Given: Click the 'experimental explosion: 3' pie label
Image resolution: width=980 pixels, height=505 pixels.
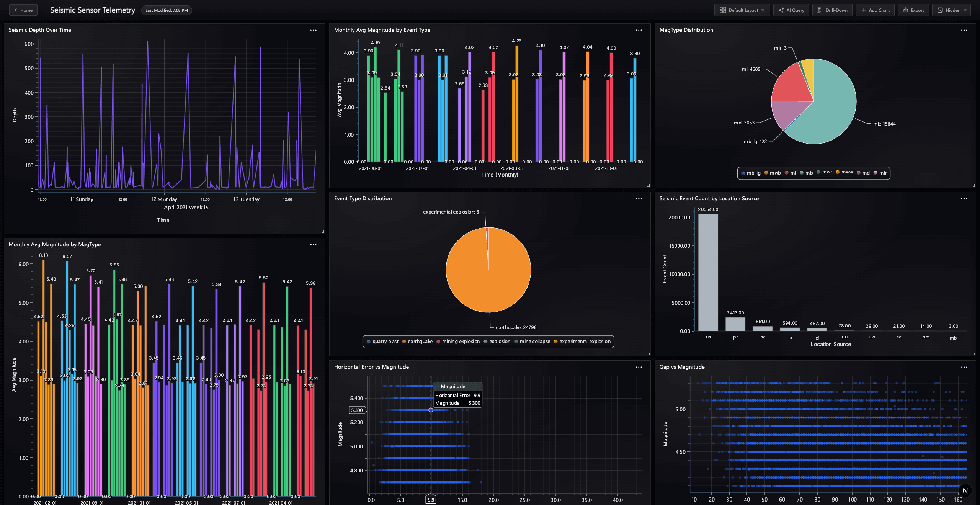Looking at the screenshot, I should [x=451, y=212].
